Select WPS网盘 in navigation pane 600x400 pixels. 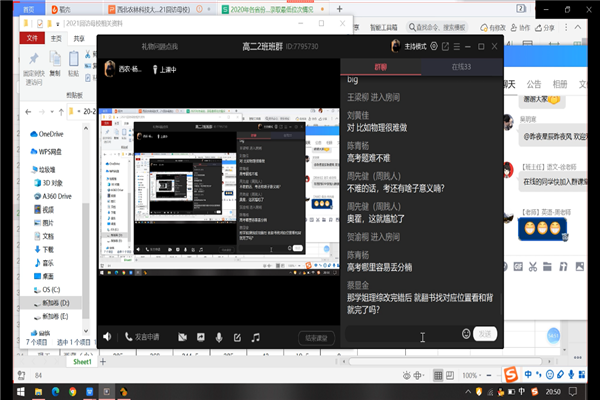coord(46,152)
